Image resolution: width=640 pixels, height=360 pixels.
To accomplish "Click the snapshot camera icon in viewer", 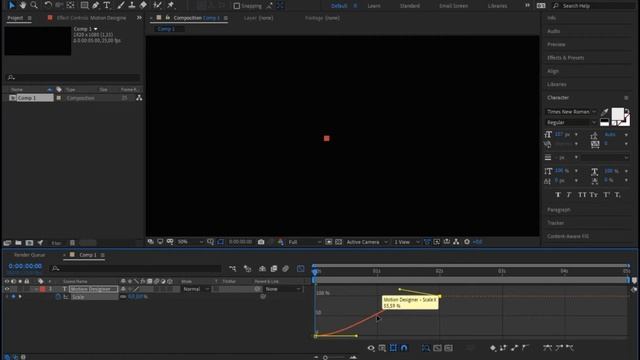I will (261, 242).
